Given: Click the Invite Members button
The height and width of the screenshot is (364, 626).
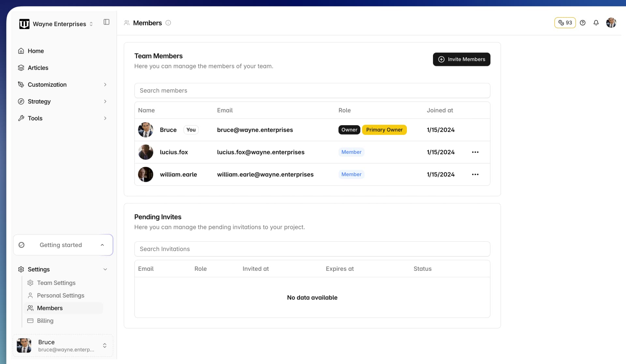Looking at the screenshot, I should pos(461,59).
